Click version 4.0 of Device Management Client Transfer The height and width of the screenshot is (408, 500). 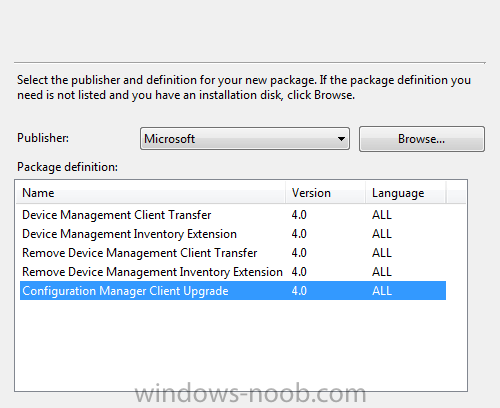click(299, 215)
